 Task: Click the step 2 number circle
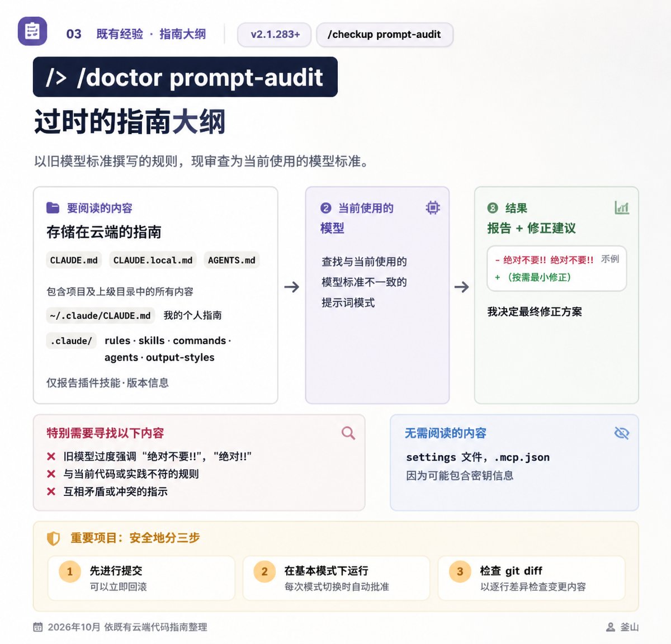tap(264, 571)
